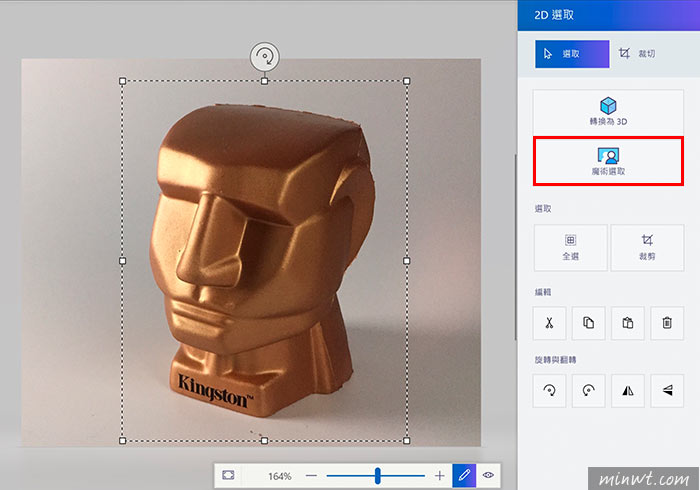700x490 pixels.
Task: Rotate selection right with rotate icon
Action: [588, 391]
